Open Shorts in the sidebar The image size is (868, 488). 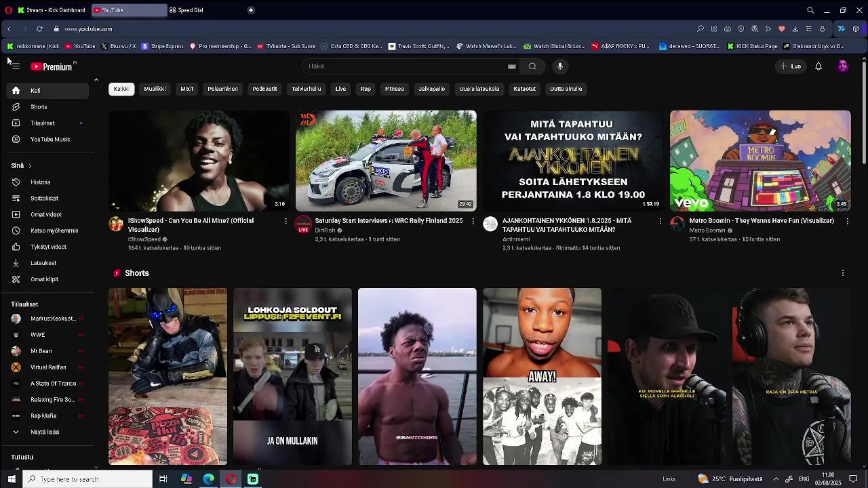click(47, 107)
